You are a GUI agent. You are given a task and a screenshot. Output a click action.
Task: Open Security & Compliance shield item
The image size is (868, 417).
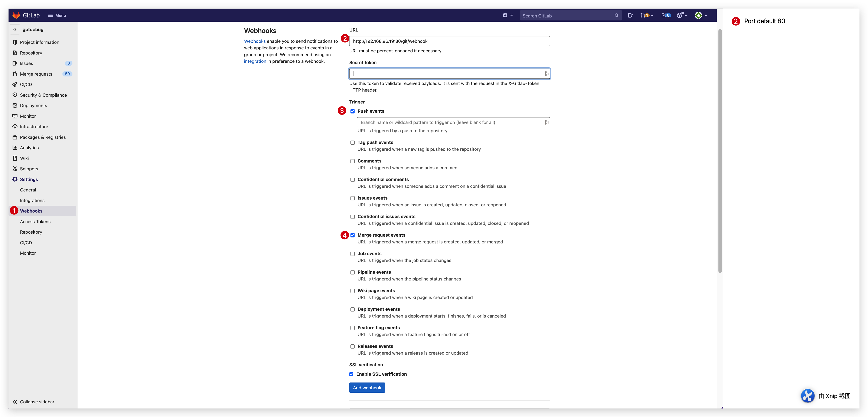[43, 95]
